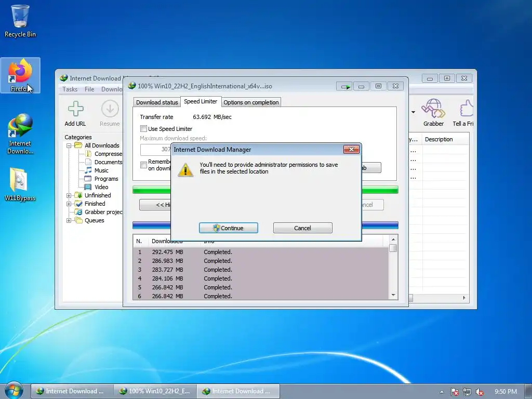Expand the Unfinished tree node

pyautogui.click(x=69, y=195)
